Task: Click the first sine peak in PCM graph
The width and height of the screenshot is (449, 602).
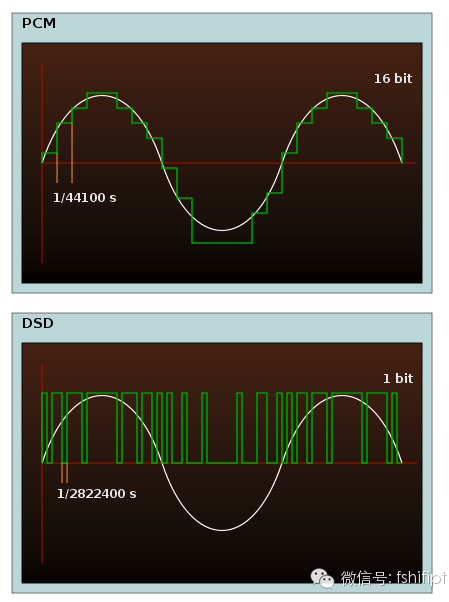Action: [102, 96]
